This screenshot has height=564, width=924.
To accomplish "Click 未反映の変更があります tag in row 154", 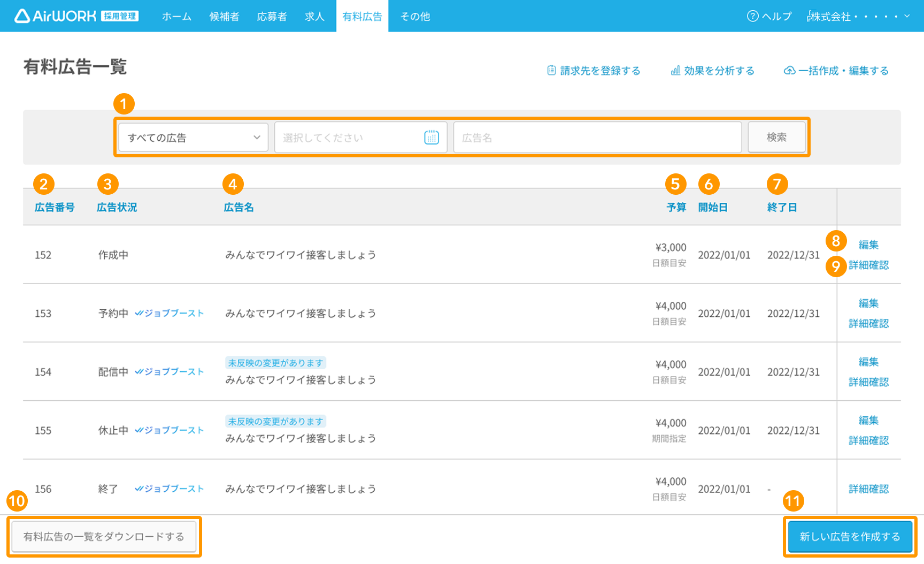I will pos(275,363).
